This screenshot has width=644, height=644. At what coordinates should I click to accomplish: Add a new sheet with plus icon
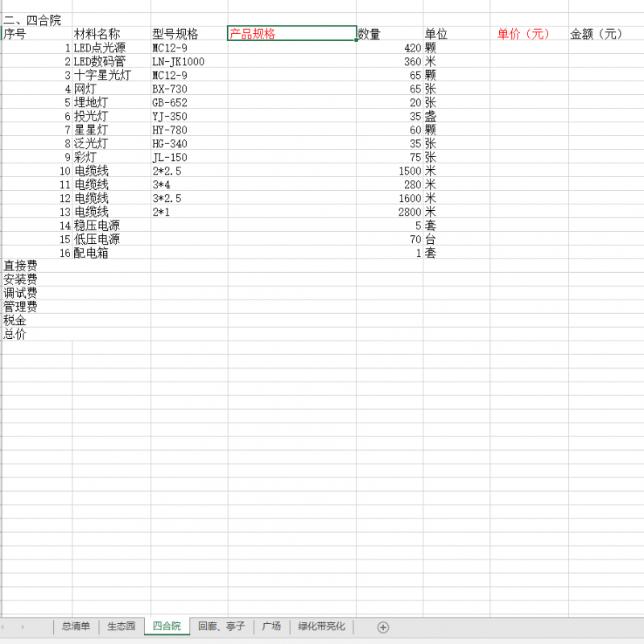[x=383, y=627]
